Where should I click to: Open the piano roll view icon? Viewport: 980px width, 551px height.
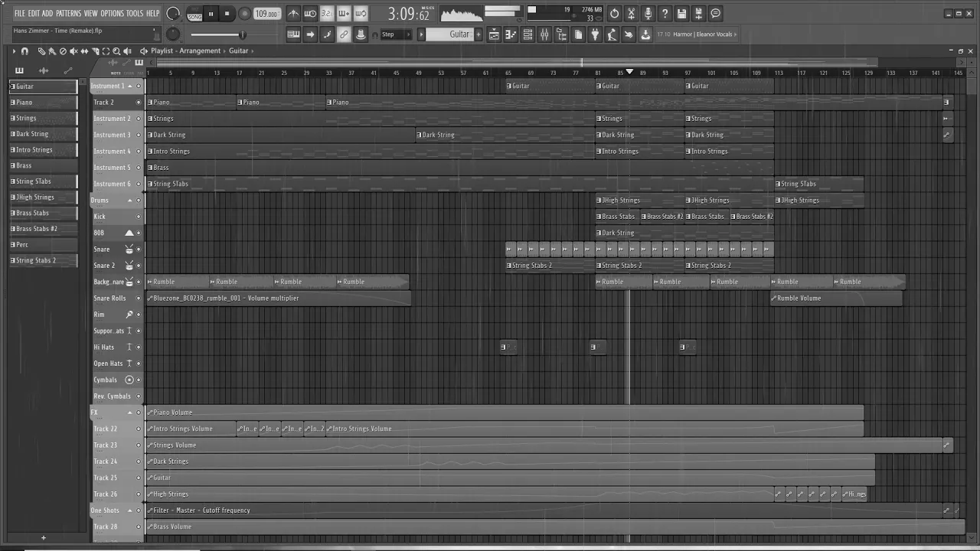tap(511, 34)
